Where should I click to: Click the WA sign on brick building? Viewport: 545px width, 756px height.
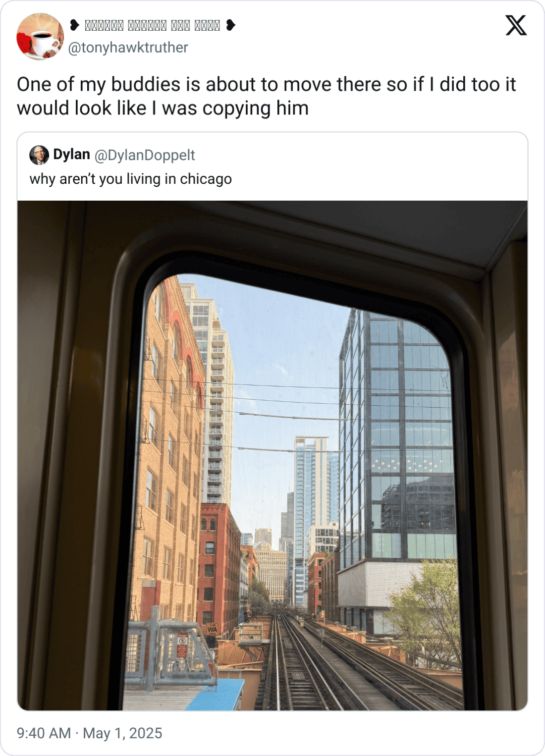click(212, 629)
